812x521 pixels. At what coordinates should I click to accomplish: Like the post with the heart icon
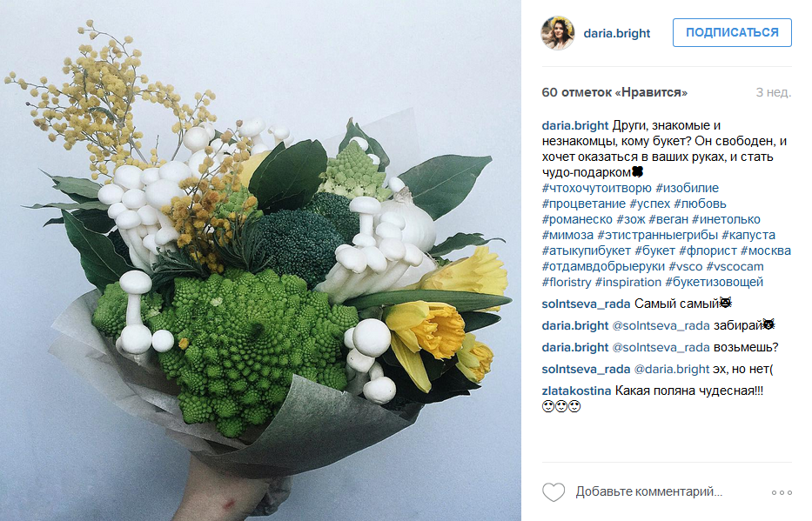pyautogui.click(x=553, y=492)
